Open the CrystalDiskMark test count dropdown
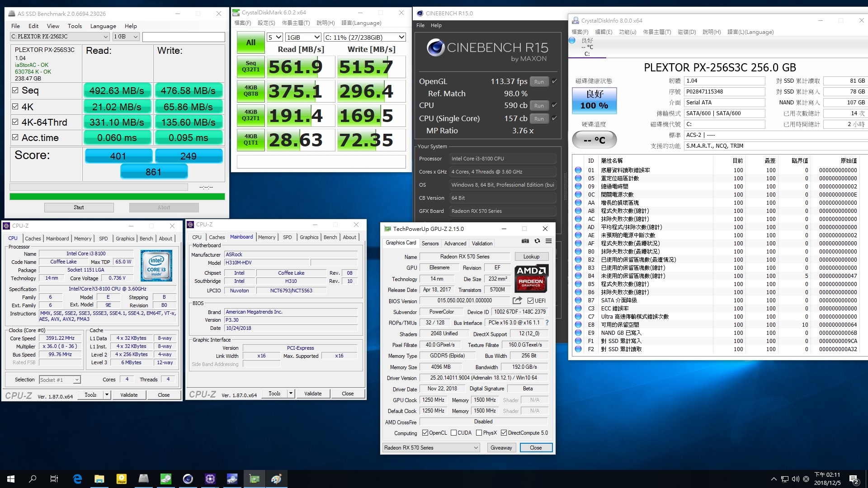The height and width of the screenshot is (488, 868). [275, 37]
